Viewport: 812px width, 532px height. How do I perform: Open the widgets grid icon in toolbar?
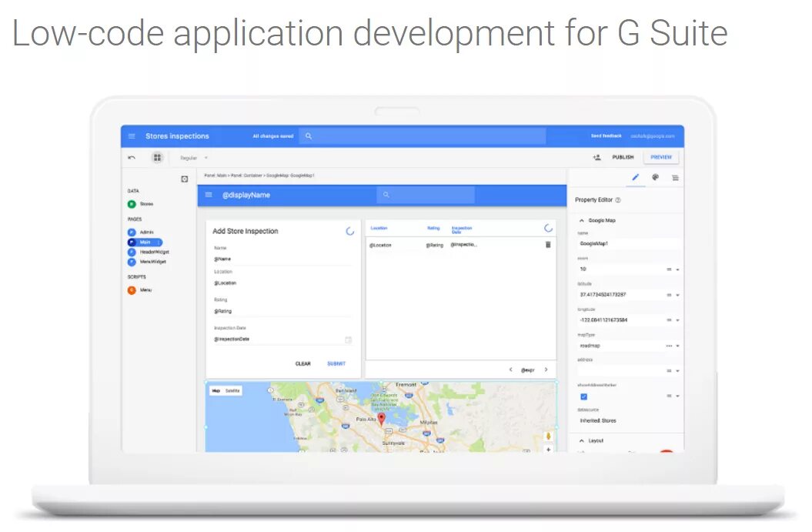point(157,158)
